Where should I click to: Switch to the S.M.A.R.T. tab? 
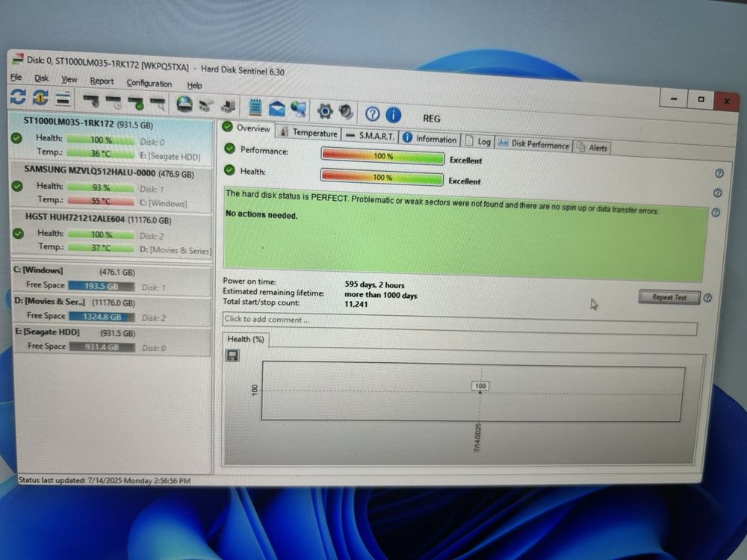coord(371,136)
